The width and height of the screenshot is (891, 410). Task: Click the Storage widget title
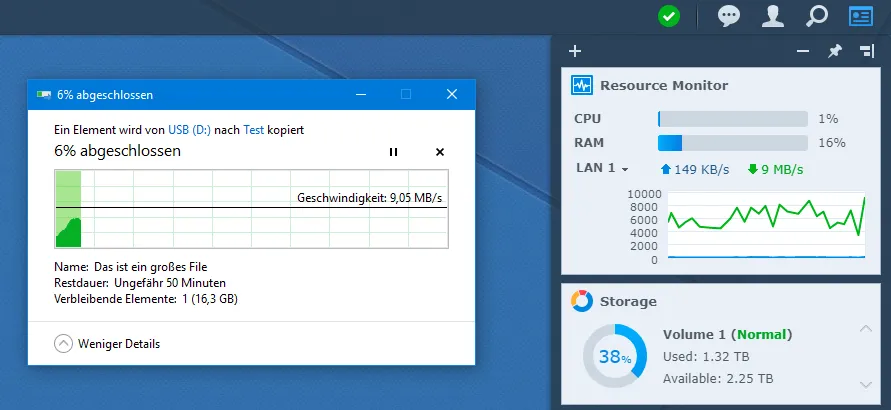pos(628,302)
